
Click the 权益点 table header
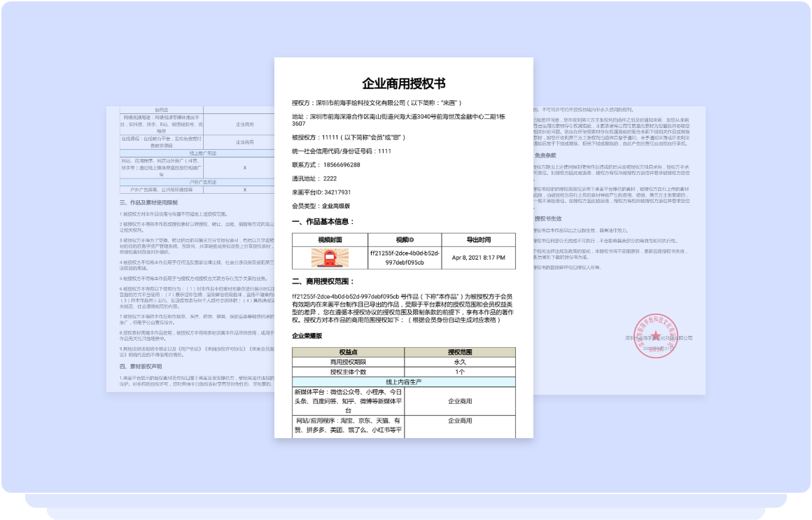click(x=348, y=352)
